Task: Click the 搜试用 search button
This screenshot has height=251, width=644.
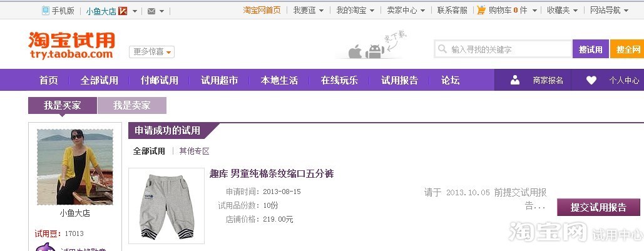Action: [x=591, y=49]
